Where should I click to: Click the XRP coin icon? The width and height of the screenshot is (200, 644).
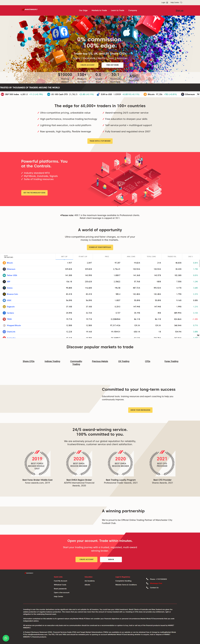pos(4,282)
